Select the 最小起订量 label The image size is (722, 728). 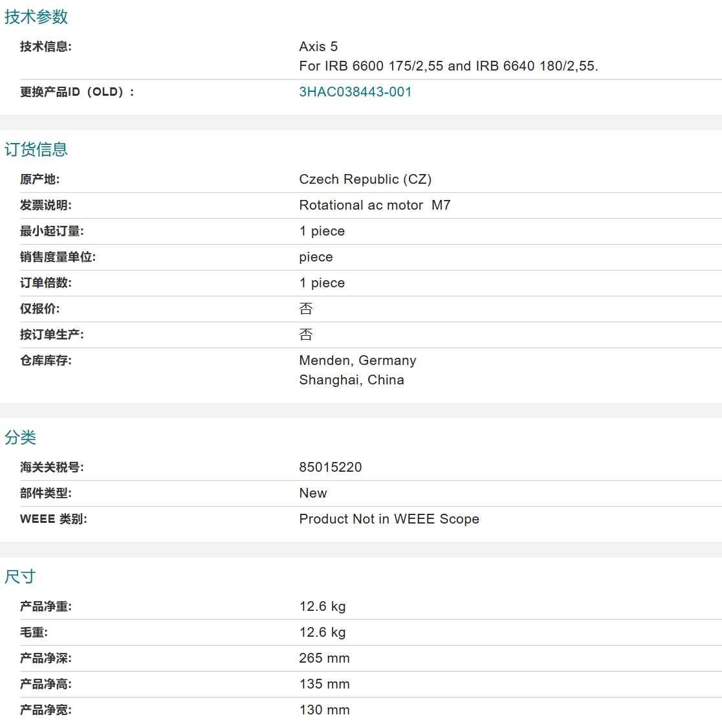52,231
